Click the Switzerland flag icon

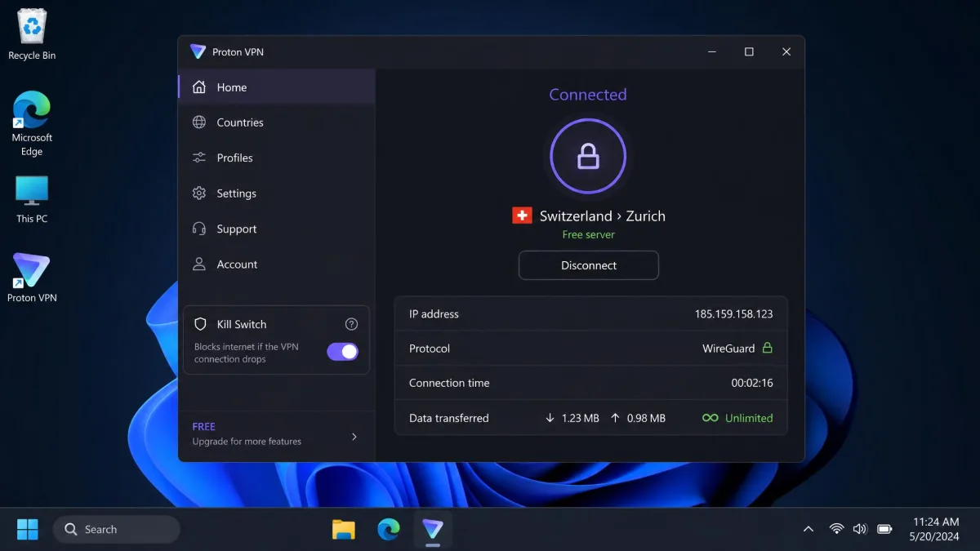tap(522, 216)
